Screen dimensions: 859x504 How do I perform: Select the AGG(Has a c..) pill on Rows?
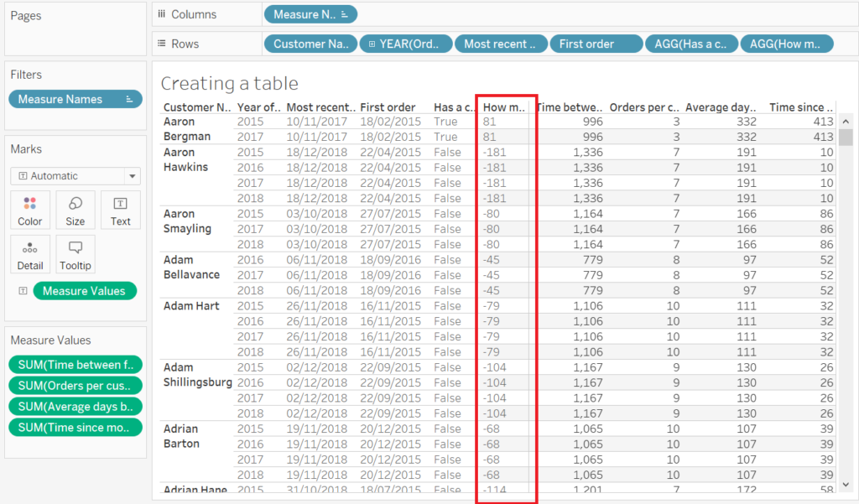(x=691, y=43)
